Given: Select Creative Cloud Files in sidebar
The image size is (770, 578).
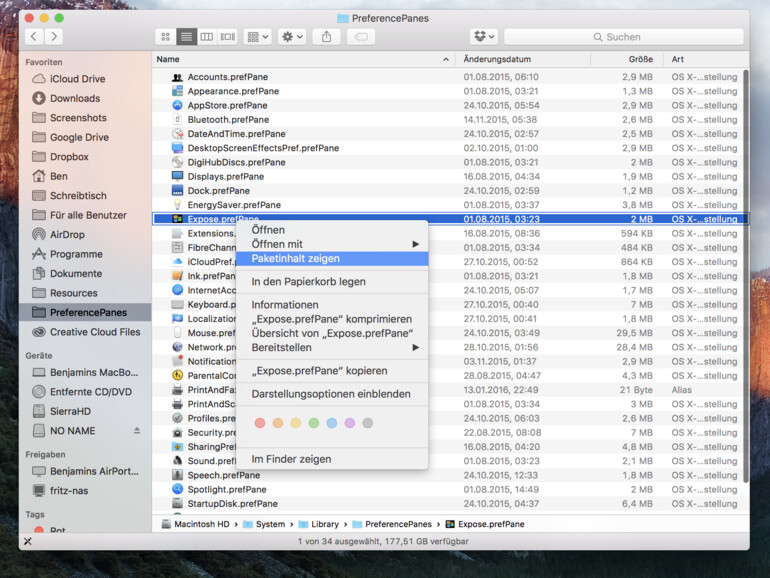Looking at the screenshot, I should pos(95,332).
